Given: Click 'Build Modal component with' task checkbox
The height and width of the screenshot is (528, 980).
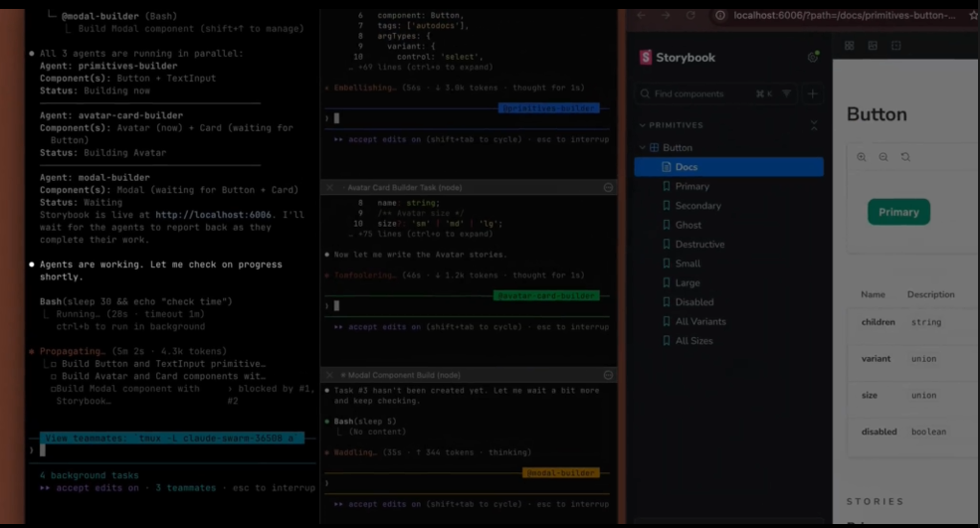Looking at the screenshot, I should coord(53,389).
